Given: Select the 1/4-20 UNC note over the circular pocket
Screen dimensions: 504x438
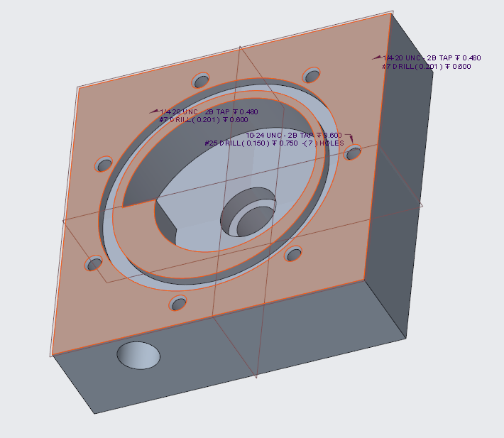Looking at the screenshot, I should tap(209, 112).
